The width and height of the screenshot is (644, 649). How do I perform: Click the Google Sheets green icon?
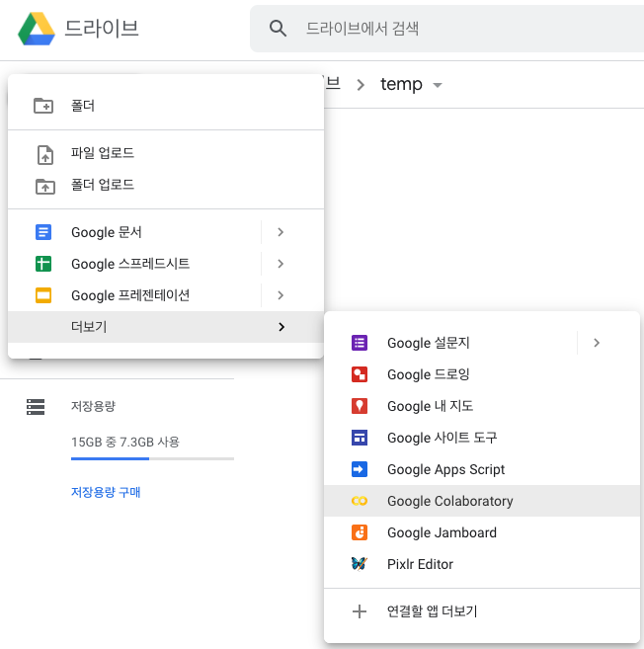click(x=43, y=264)
